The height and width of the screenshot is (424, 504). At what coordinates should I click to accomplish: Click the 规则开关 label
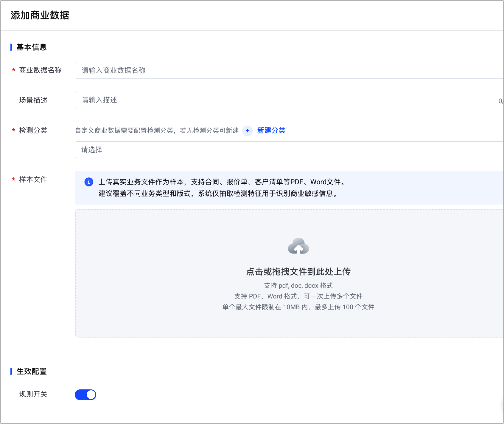(x=33, y=394)
